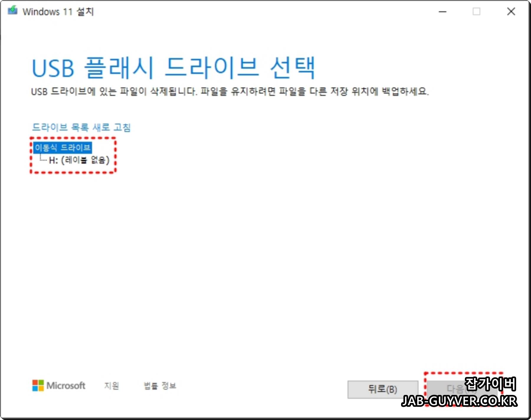Open the 지원 support link
The image size is (531, 420).
coord(112,385)
